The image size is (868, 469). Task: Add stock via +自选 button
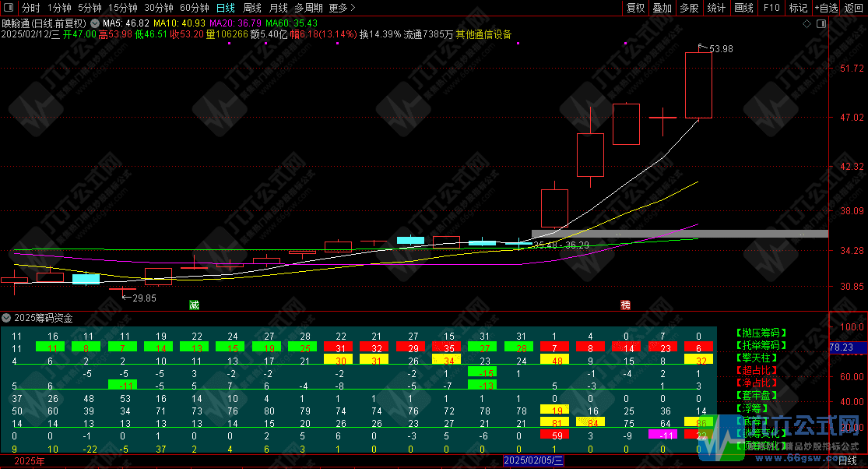point(824,8)
